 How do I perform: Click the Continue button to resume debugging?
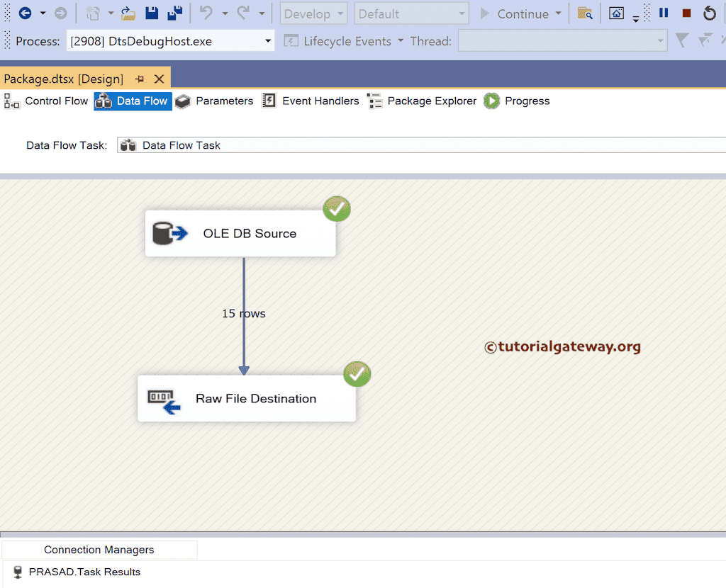point(522,13)
